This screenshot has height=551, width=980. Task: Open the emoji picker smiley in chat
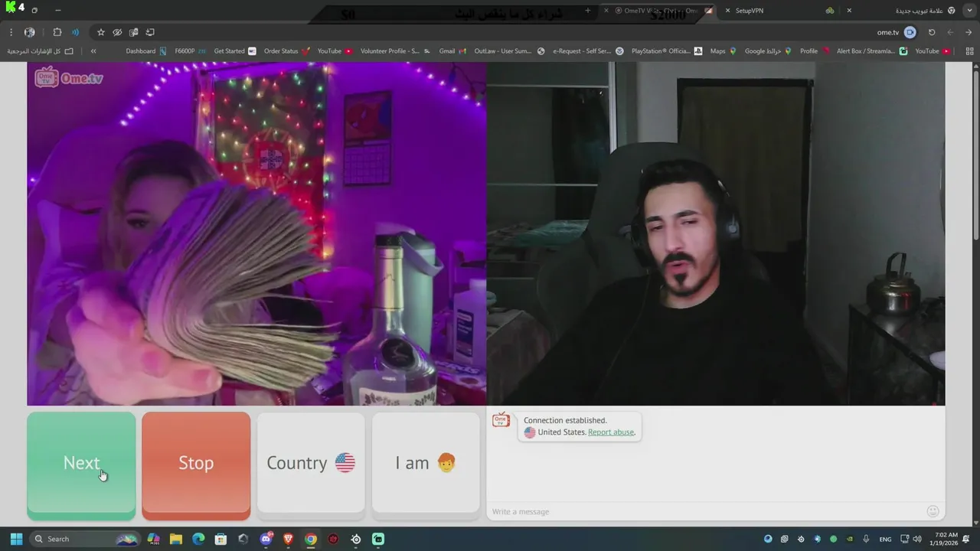click(933, 511)
